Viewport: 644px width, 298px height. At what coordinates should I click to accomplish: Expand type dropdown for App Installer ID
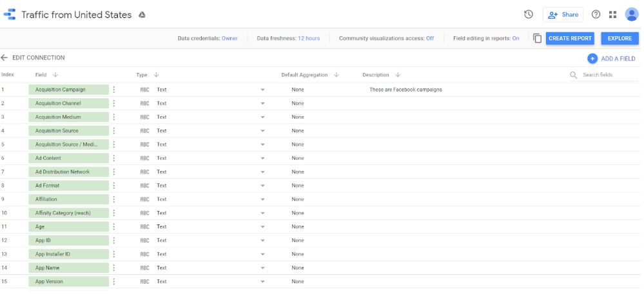pyautogui.click(x=262, y=254)
